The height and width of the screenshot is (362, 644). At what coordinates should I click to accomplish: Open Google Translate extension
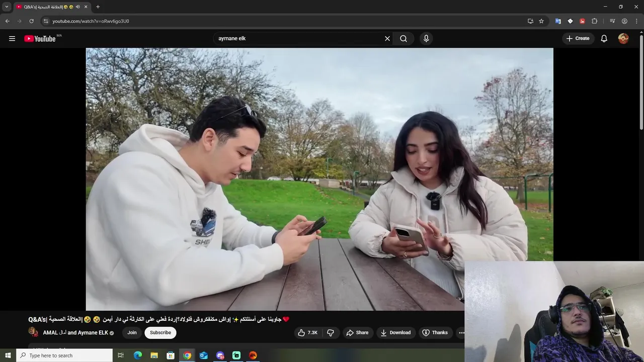[558, 21]
